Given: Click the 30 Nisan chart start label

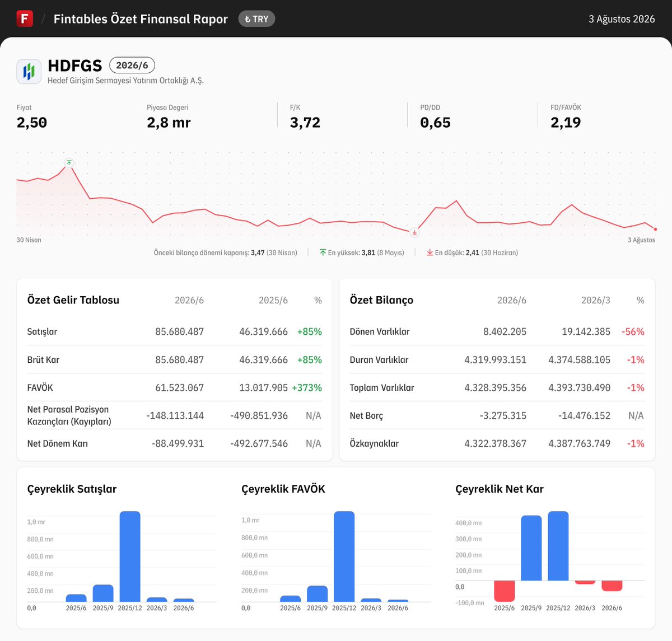Looking at the screenshot, I should (x=29, y=240).
